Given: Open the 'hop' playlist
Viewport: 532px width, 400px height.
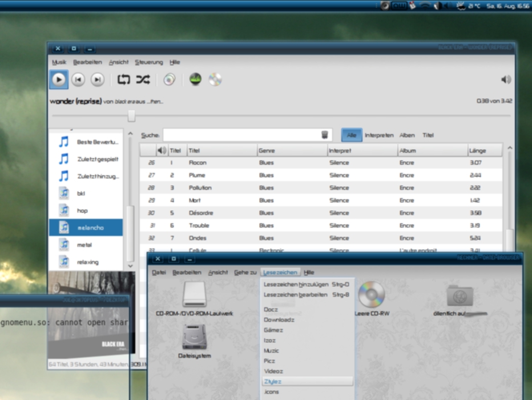Looking at the screenshot, I should 86,210.
